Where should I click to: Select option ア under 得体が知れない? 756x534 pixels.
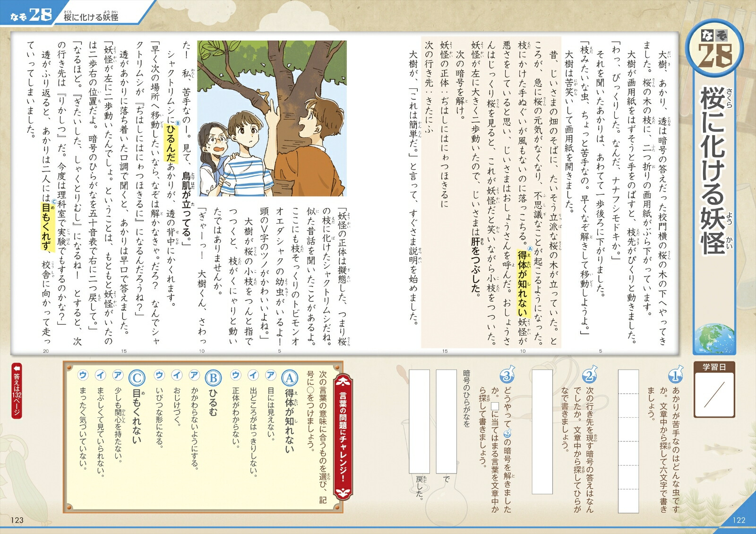coord(270,375)
